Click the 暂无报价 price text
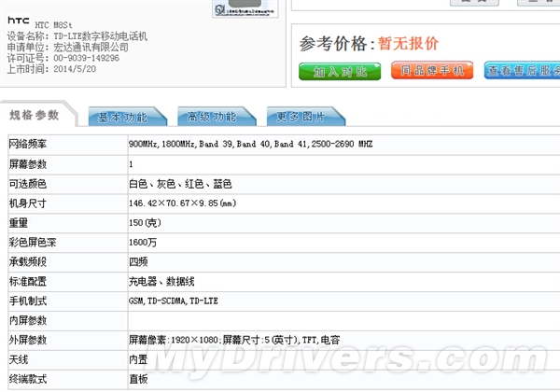 [408, 44]
